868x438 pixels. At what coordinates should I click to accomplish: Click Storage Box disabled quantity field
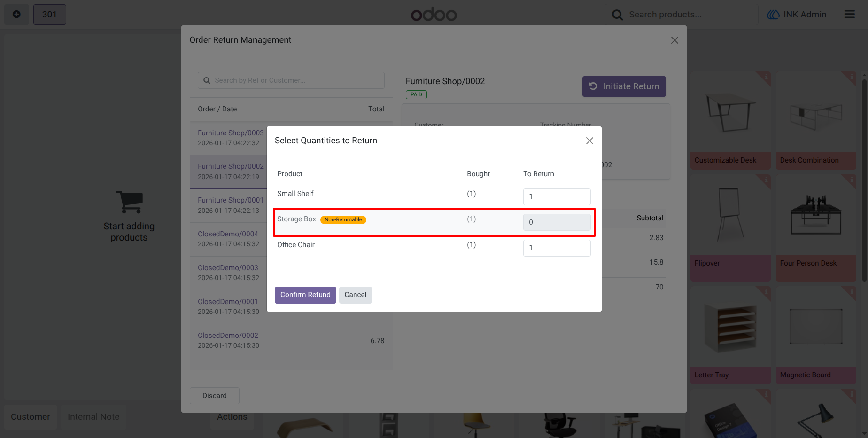(557, 222)
